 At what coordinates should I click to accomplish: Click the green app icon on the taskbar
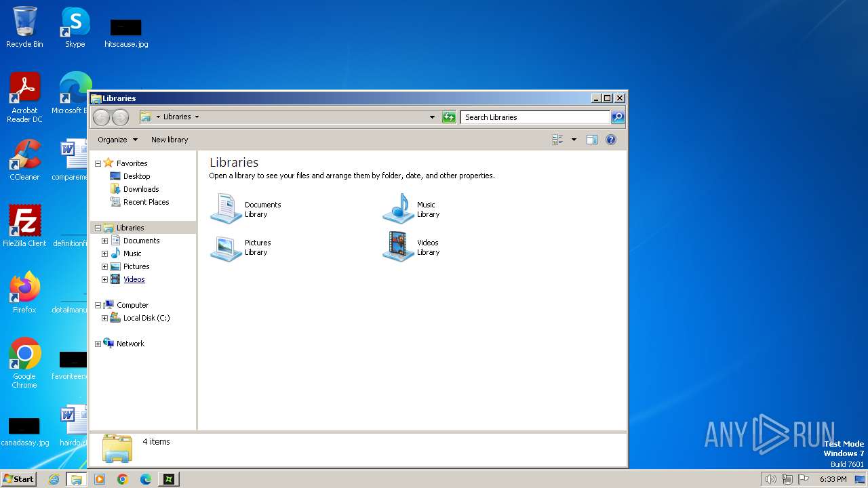click(169, 479)
